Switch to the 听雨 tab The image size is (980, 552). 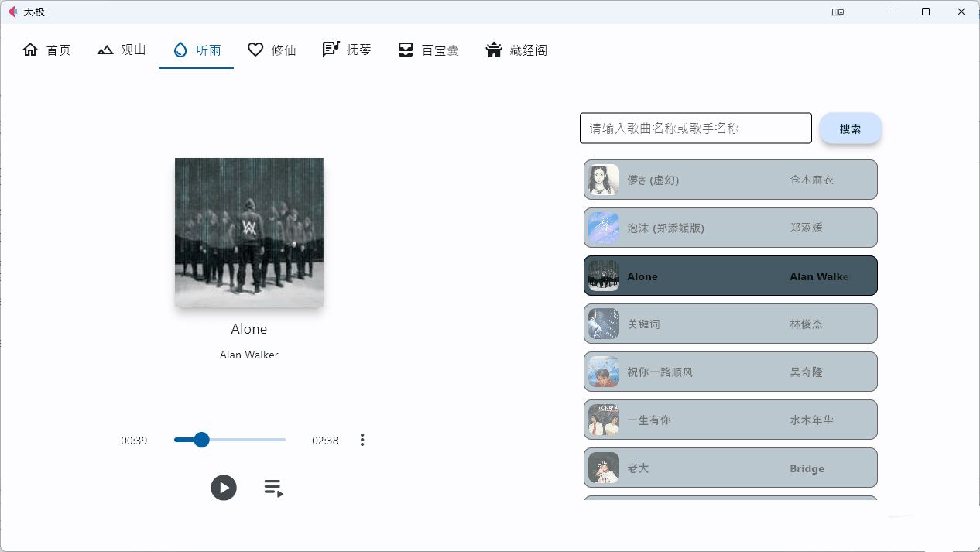pos(196,50)
